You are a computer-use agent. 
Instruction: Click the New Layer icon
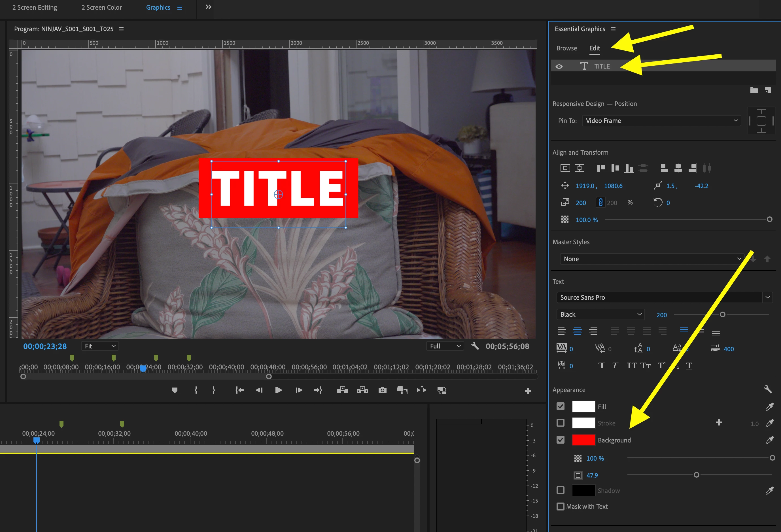click(768, 90)
